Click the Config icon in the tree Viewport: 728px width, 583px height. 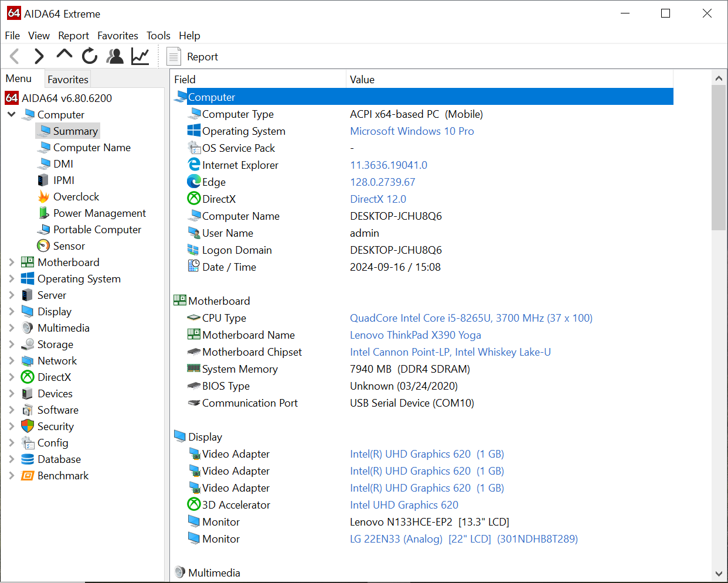(x=28, y=442)
